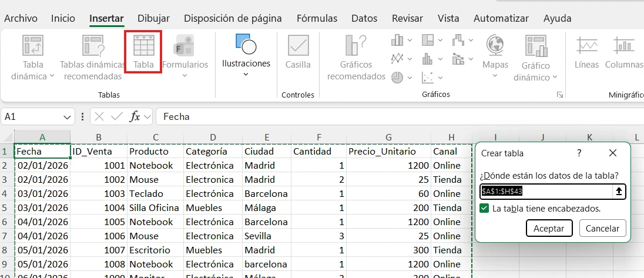Click cell containing Silla Oficina
This screenshot has width=644, height=278.
click(156, 208)
